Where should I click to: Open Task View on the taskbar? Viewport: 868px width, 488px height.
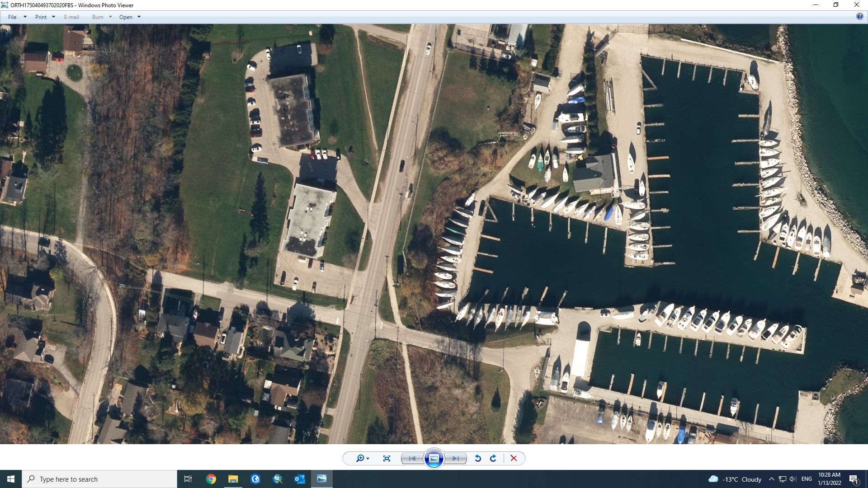click(188, 479)
